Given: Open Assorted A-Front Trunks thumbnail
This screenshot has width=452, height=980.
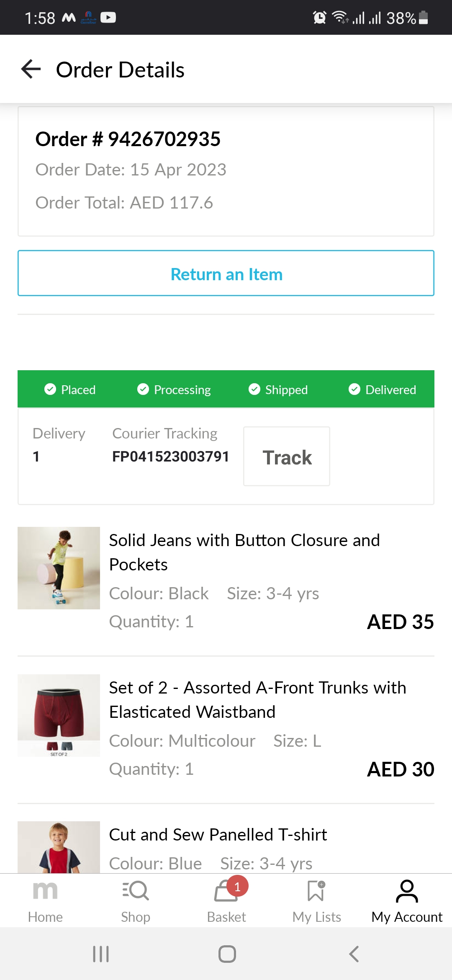Looking at the screenshot, I should point(59,715).
